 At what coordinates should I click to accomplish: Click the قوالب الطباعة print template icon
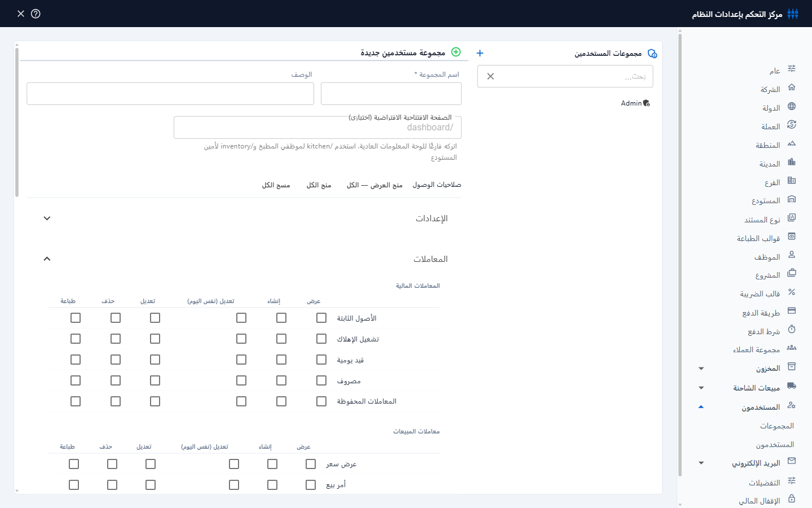tap(792, 237)
